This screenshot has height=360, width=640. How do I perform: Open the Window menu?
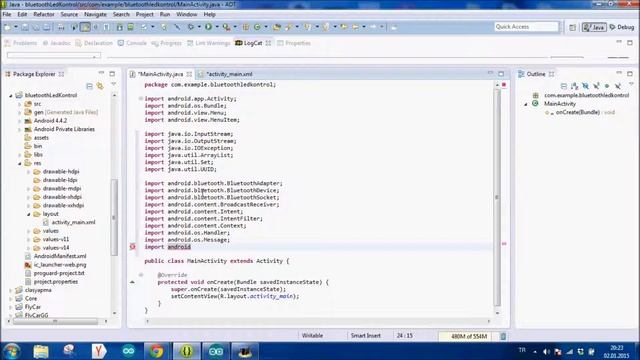187,14
